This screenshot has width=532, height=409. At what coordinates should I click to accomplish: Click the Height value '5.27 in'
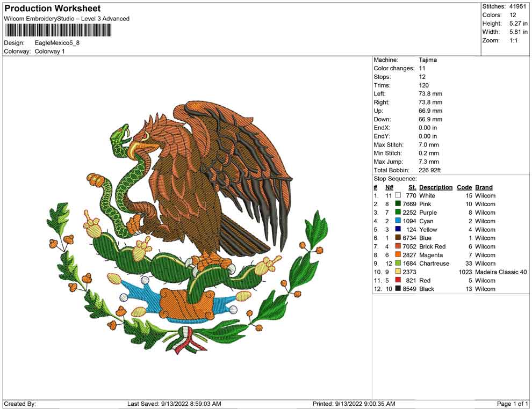519,24
